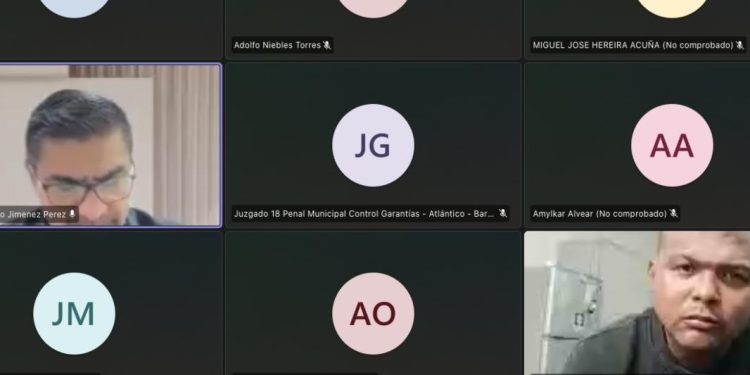The image size is (750, 375).
Task: Click the Jimenez Perez name label
Action: tap(33, 215)
